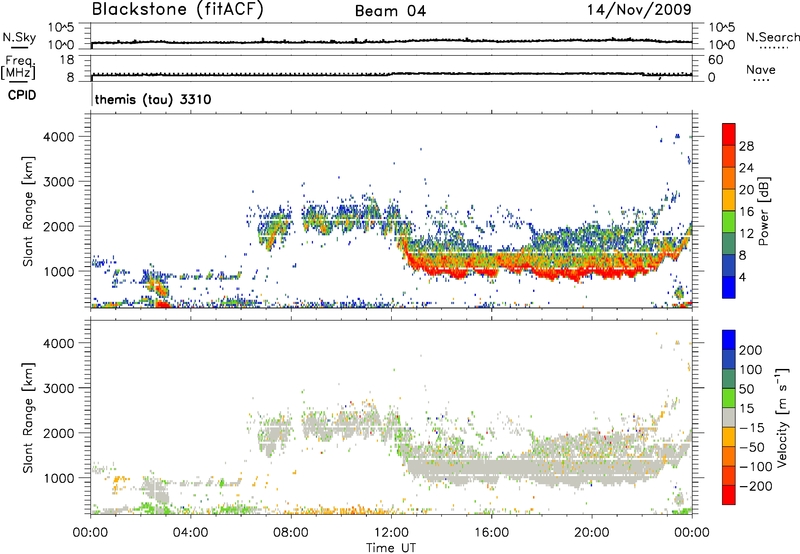Click the "24" value on the Power color bar

tap(746, 168)
